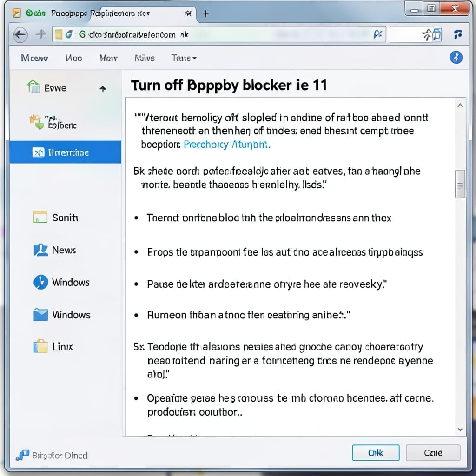The width and height of the screenshot is (476, 476).
Task: Click the round blue help icon
Action: [456, 57]
